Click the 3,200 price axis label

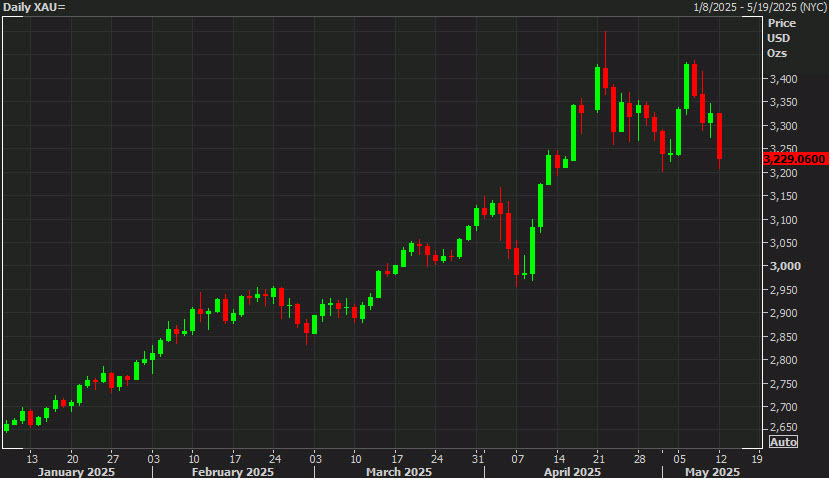tap(784, 173)
